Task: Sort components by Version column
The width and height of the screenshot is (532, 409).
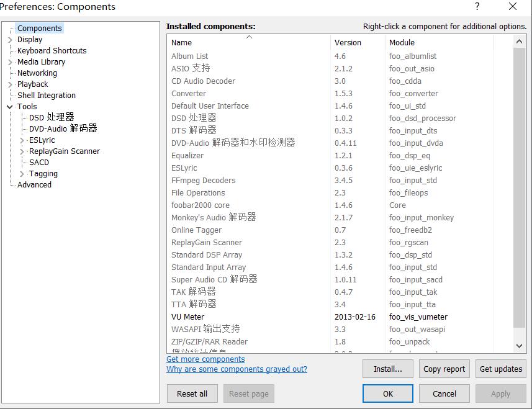Action: pos(358,42)
